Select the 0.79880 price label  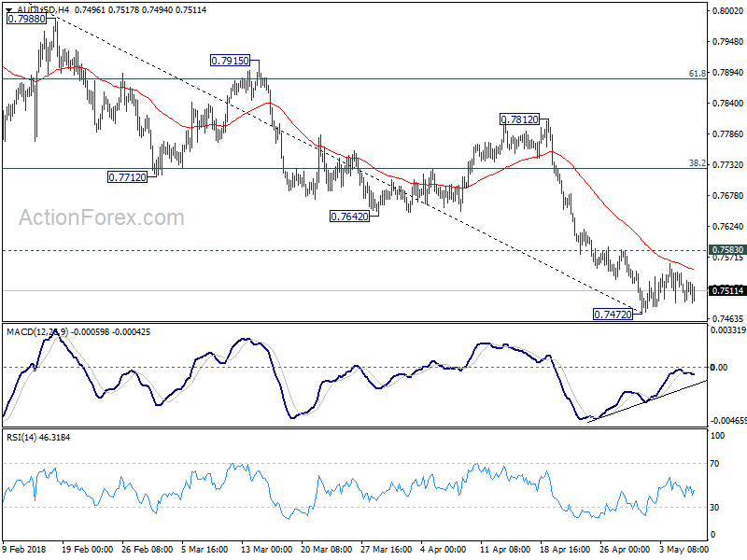click(27, 19)
